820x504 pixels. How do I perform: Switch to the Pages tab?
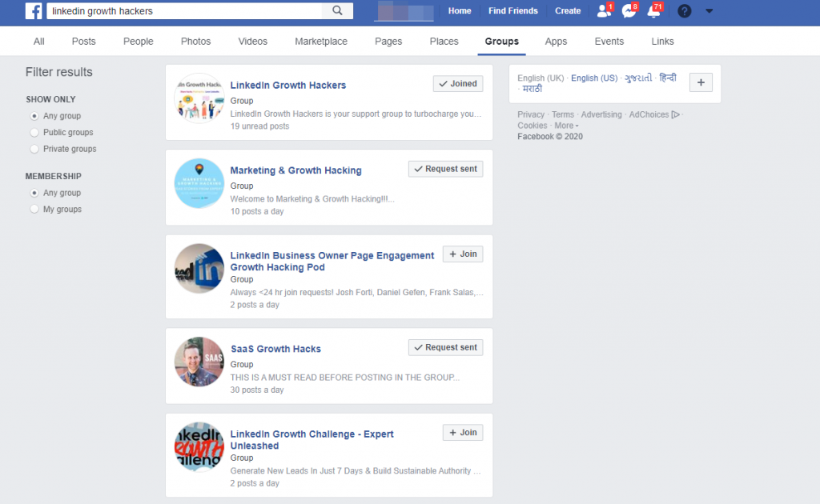pyautogui.click(x=388, y=42)
